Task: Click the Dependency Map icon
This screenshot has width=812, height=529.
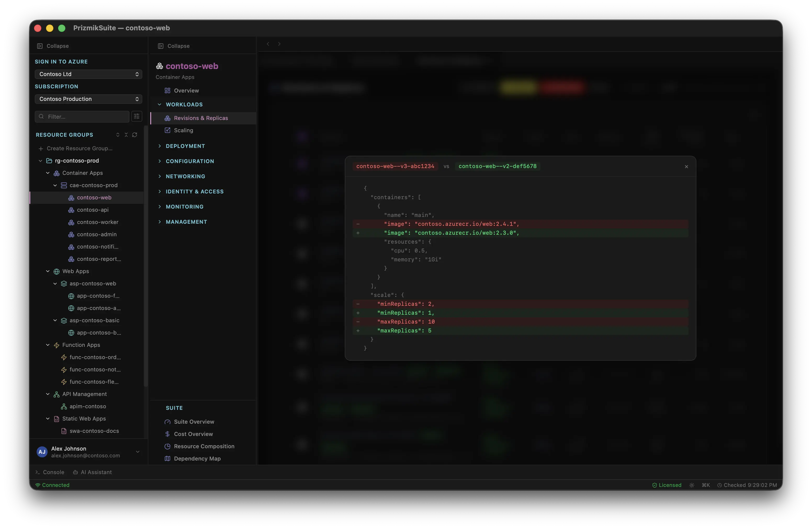Action: coord(167,458)
